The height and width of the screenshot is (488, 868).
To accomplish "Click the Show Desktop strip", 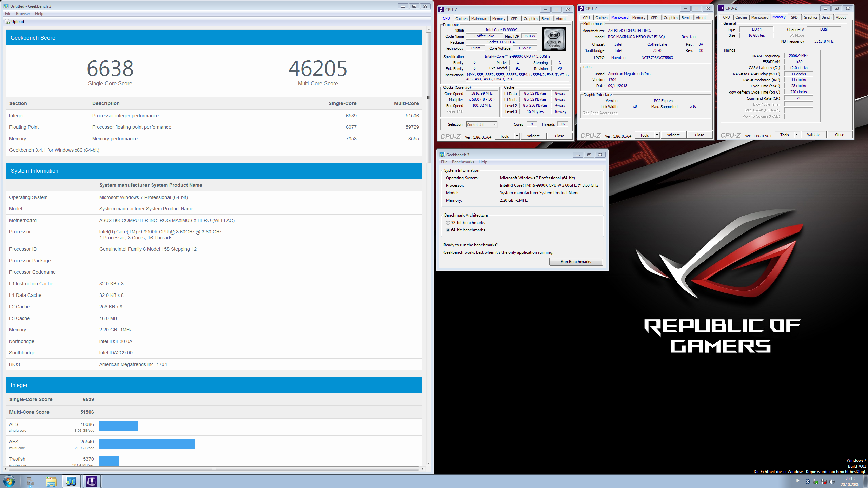I will pyautogui.click(x=866, y=481).
